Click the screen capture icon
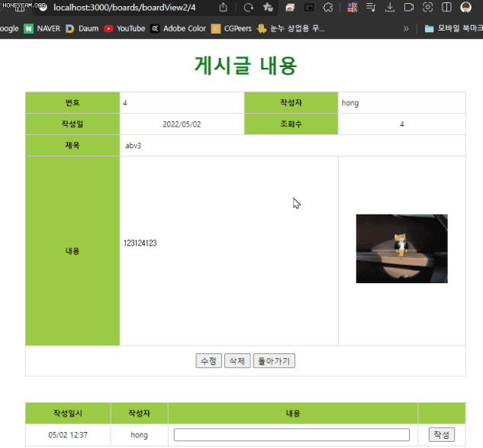The width and height of the screenshot is (483, 448). [x=427, y=7]
